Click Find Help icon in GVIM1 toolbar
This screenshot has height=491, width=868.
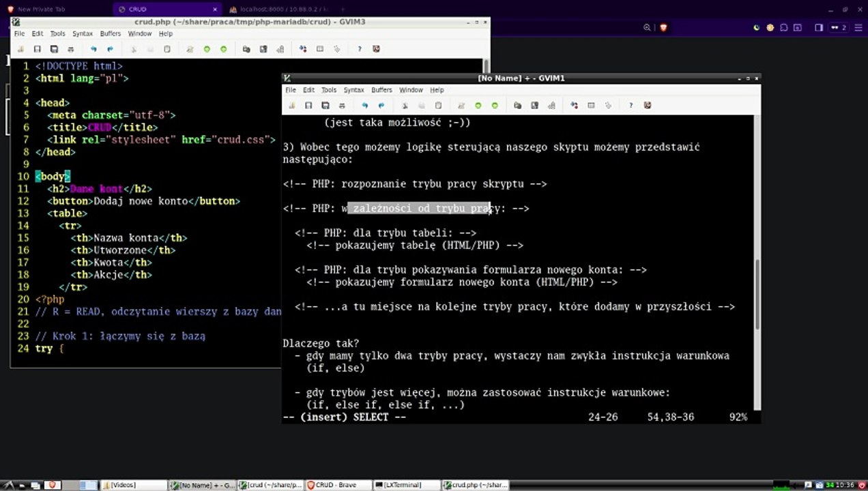tap(648, 106)
